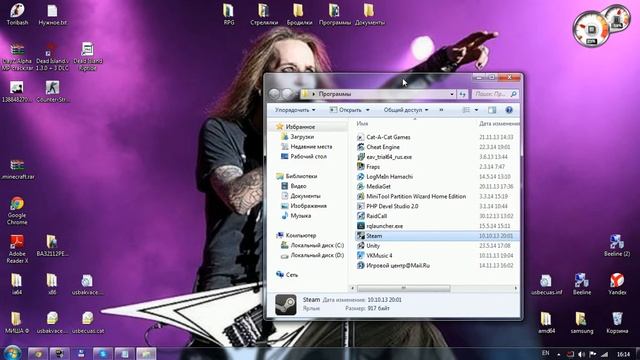The height and width of the screenshot is (360, 640).
Task: Select Beeline (2) desktop icon
Action: pyautogui.click(x=617, y=245)
